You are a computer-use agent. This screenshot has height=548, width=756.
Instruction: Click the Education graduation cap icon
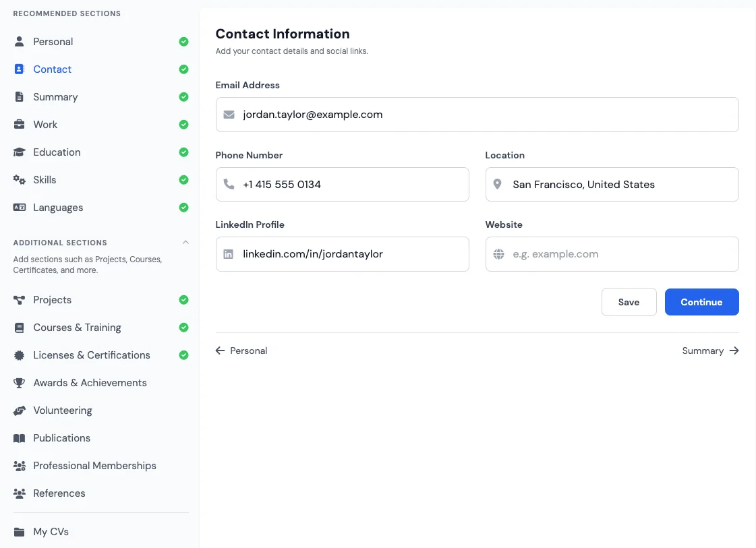(20, 152)
